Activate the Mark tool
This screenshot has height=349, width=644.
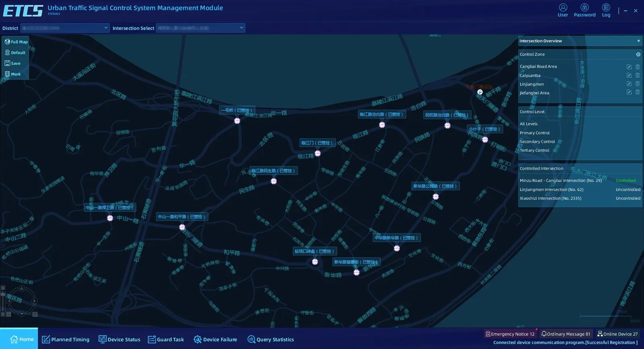click(x=12, y=74)
